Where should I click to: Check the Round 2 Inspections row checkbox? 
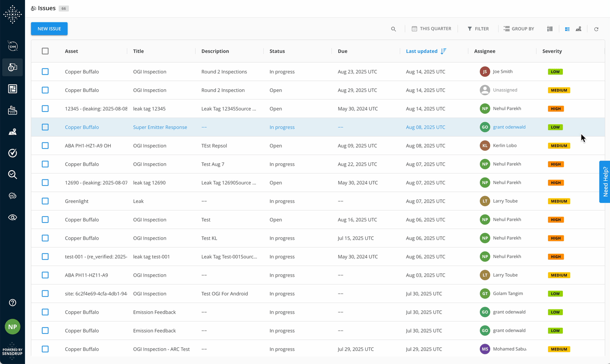pos(45,72)
